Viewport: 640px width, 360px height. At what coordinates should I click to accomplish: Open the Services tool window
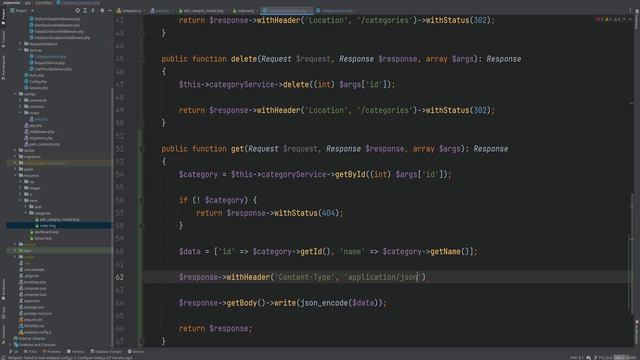[136, 351]
